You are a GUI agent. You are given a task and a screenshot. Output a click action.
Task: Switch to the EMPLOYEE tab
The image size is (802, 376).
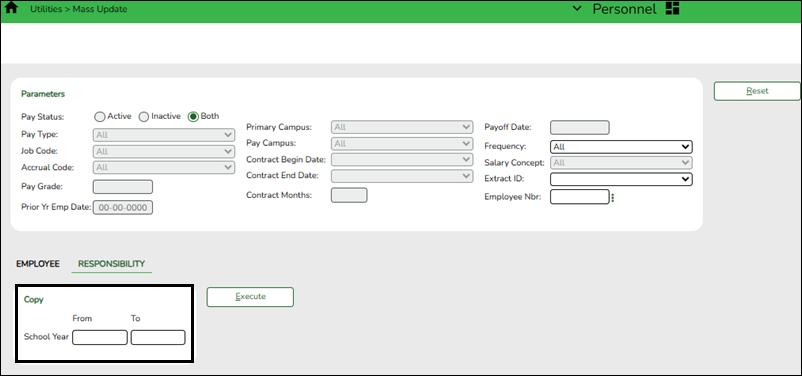(x=38, y=264)
